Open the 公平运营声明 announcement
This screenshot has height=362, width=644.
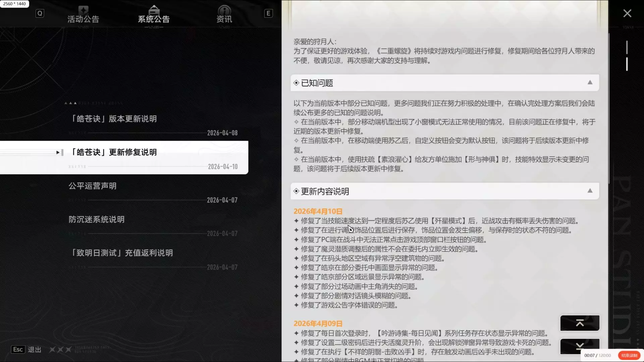click(x=93, y=186)
